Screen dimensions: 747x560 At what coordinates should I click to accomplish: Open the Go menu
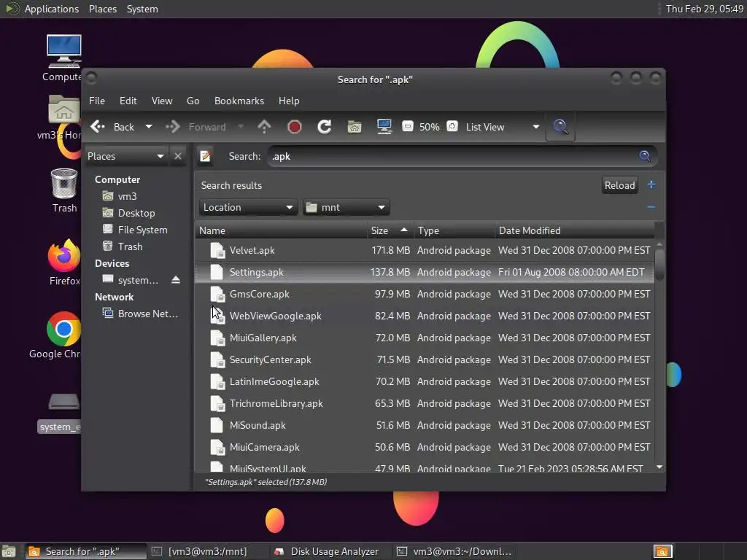(193, 101)
